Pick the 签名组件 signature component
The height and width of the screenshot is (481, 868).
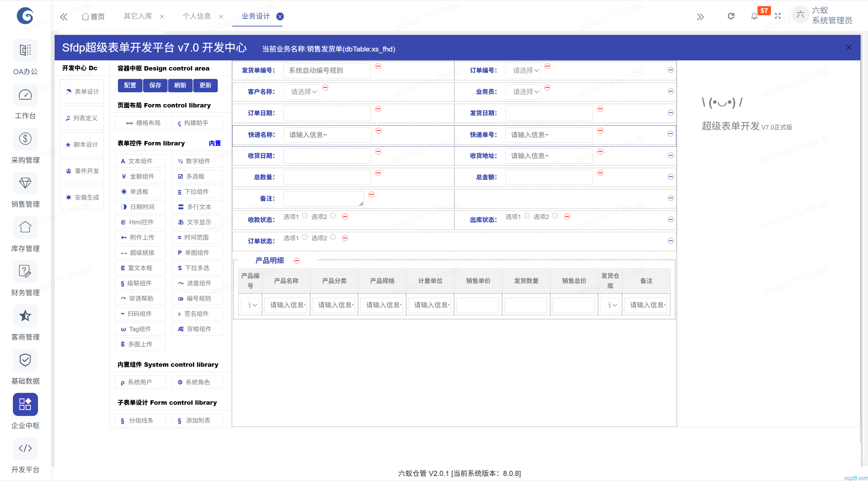coord(197,314)
